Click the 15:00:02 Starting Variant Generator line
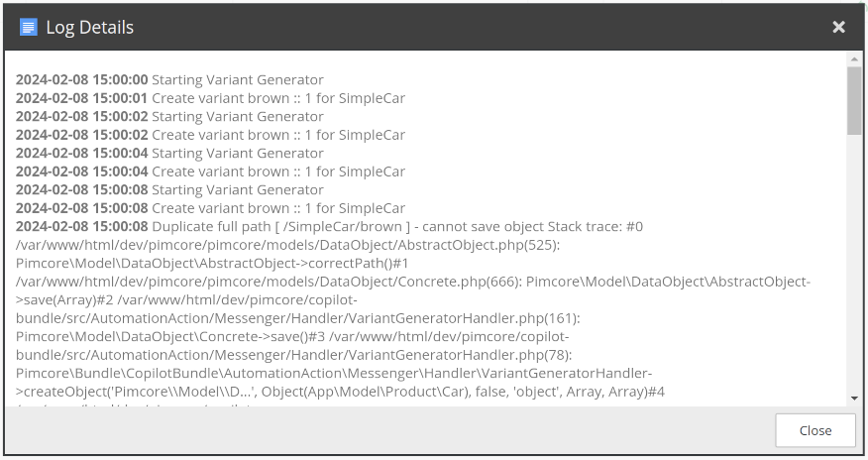 pos(169,116)
